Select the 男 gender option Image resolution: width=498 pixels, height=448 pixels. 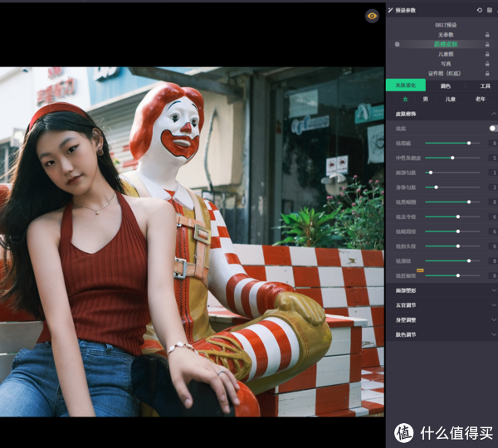click(x=425, y=99)
